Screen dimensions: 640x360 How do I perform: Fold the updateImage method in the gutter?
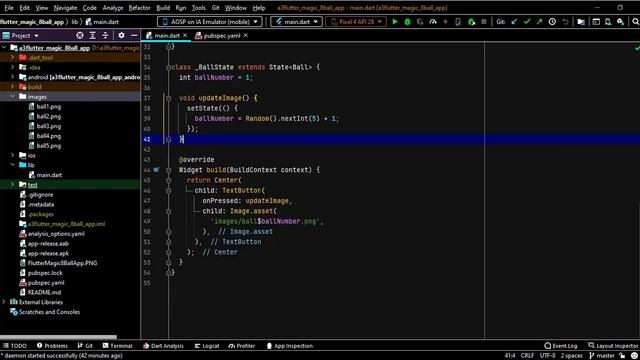pyautogui.click(x=169, y=98)
